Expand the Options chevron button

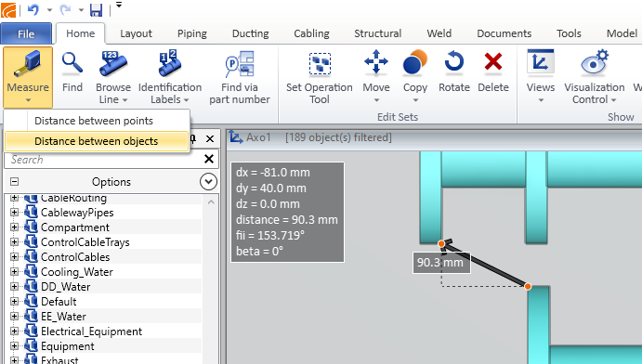pos(208,181)
